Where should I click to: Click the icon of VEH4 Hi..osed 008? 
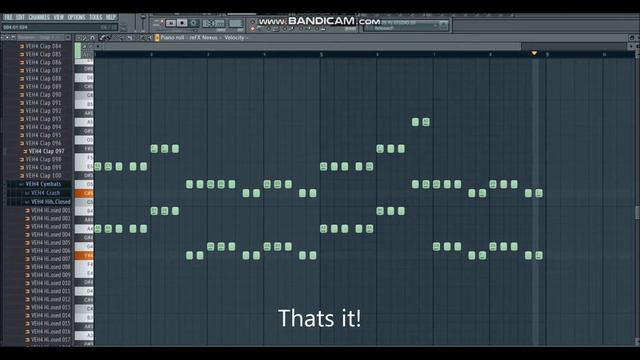(28, 267)
